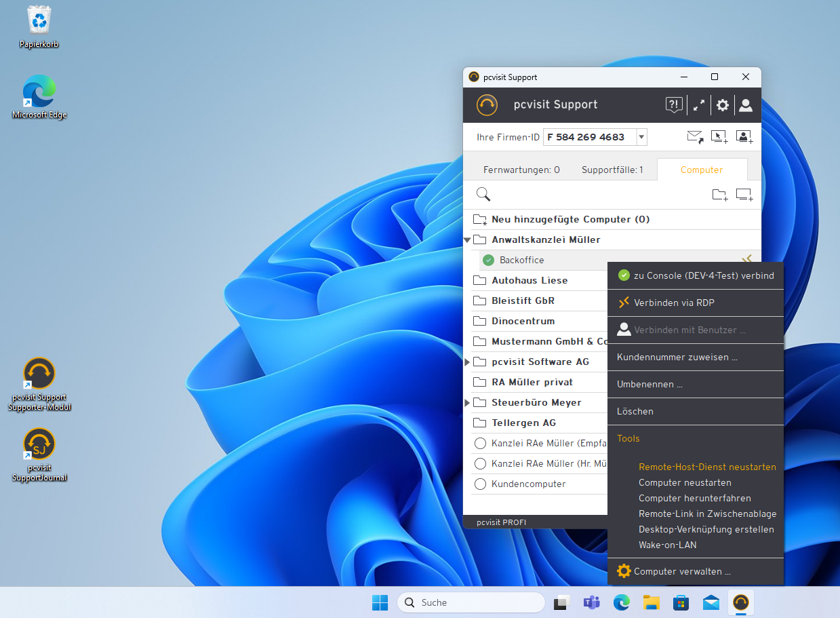Click the send invitation envelope icon

pos(695,137)
